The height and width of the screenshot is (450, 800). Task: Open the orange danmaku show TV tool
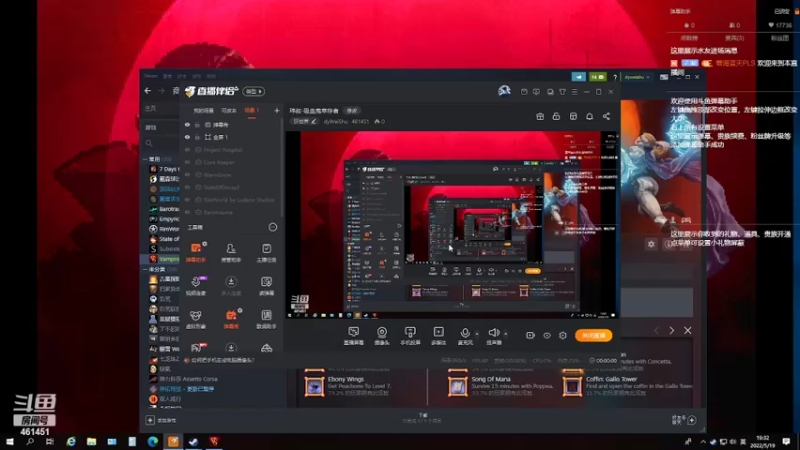click(231, 319)
